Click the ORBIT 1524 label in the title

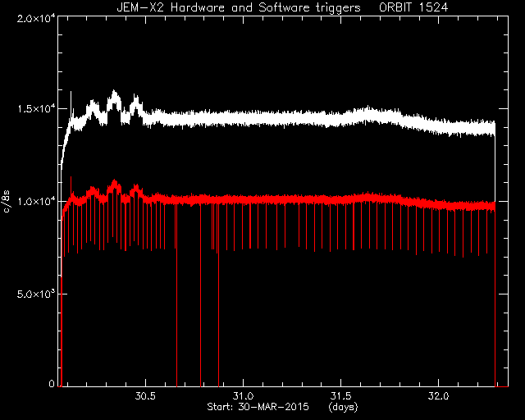pyautogui.click(x=413, y=7)
